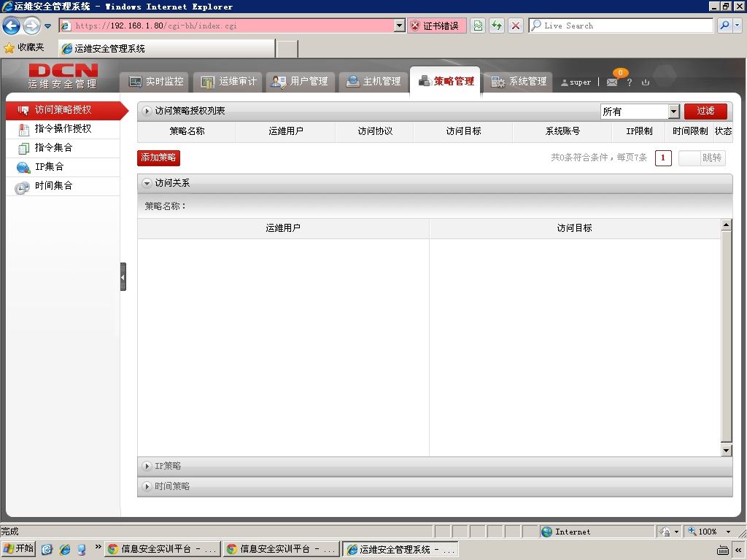Screen dimensions: 747x560
Task: Select IP集合 in the sidebar
Action: point(63,167)
